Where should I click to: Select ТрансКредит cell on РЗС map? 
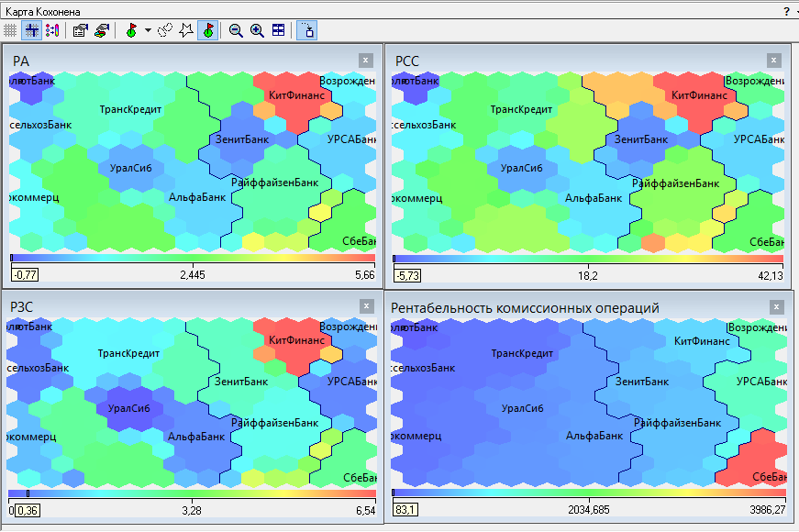click(128, 354)
